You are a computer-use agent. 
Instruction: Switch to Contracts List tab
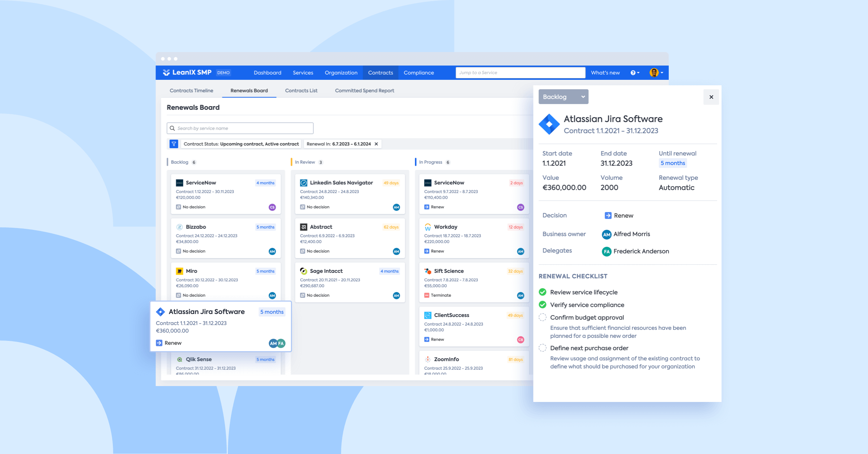point(301,90)
